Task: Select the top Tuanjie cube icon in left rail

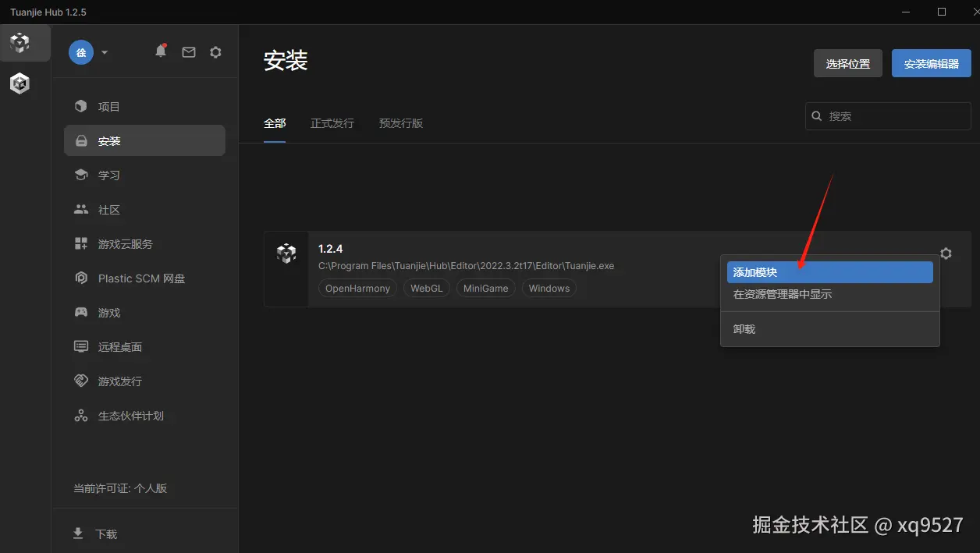Action: click(20, 43)
